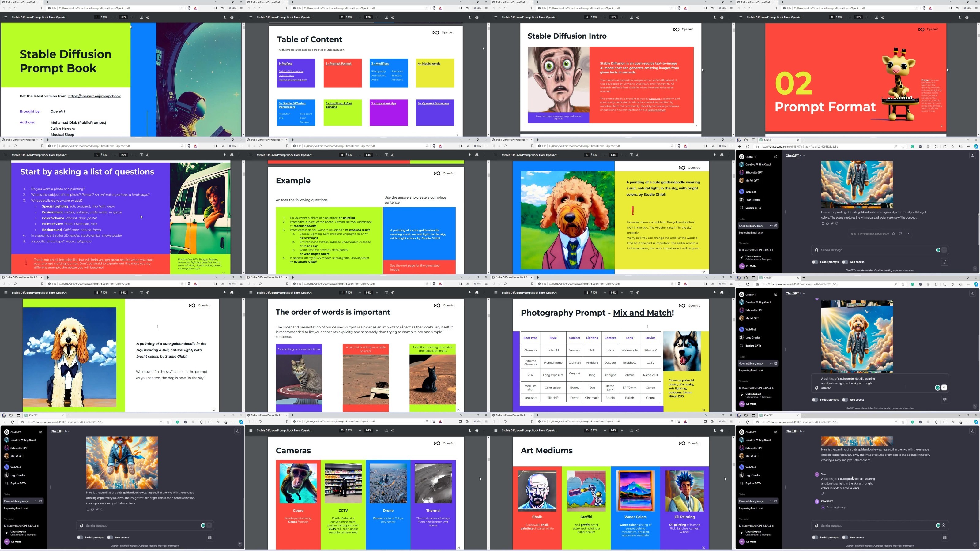Click the page number field in Photography Prompt window
Screen dimensions: 980x551
coord(587,293)
